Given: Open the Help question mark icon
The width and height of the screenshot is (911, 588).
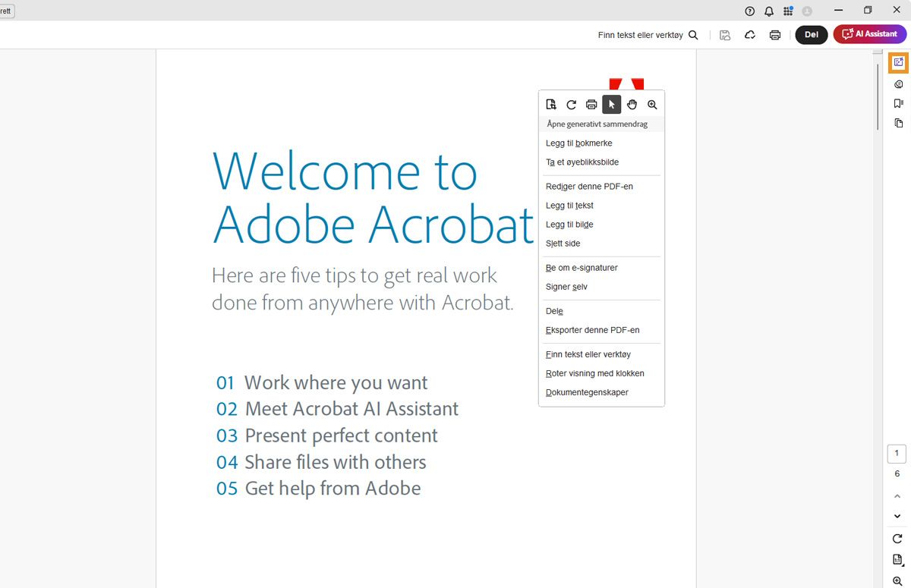Looking at the screenshot, I should point(750,11).
